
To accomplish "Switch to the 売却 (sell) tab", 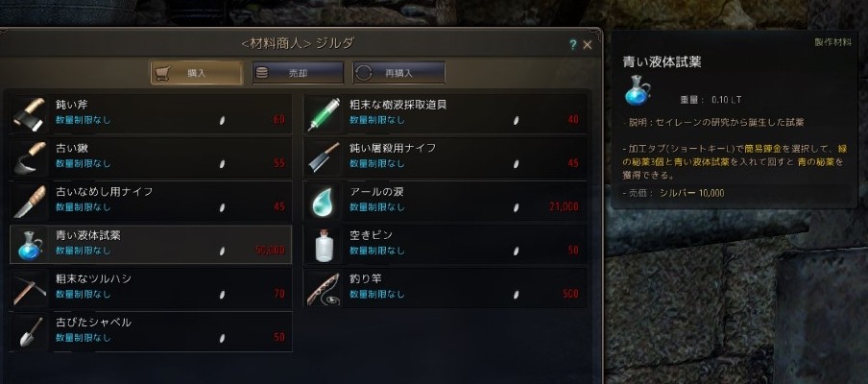I will 298,73.
